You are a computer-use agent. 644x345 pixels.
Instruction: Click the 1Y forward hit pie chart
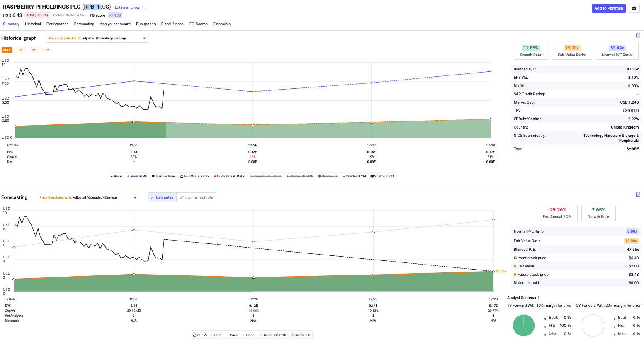[524, 326]
